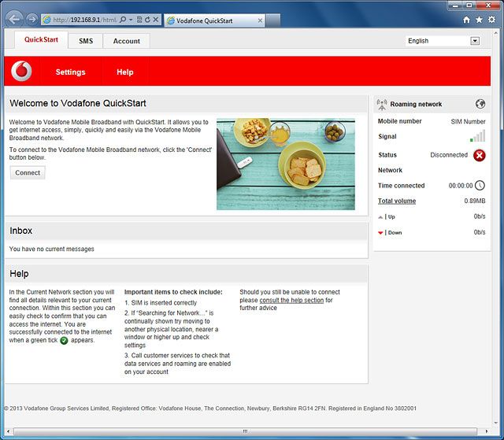The height and width of the screenshot is (440, 504).
Task: Click the Connect button
Action: click(28, 173)
